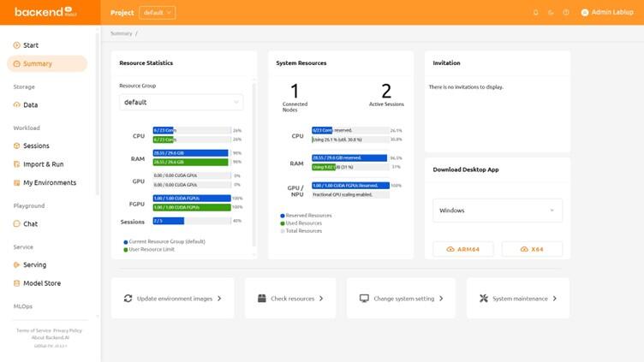Viewport: 644px width, 362px height.
Task: Click the Active Sessions count 2
Action: 386,91
